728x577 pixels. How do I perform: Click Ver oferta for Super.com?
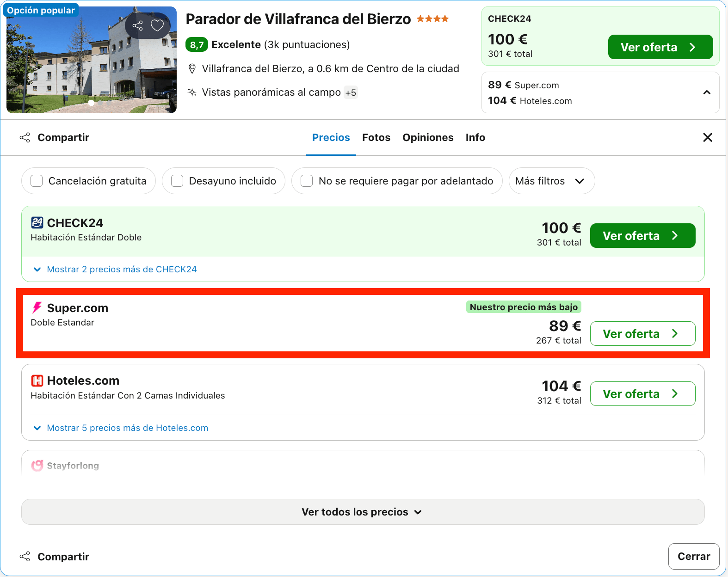pyautogui.click(x=642, y=334)
